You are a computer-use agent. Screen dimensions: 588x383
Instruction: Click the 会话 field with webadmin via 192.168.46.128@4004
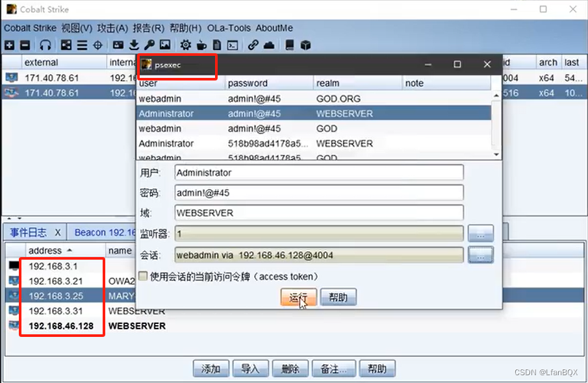319,255
